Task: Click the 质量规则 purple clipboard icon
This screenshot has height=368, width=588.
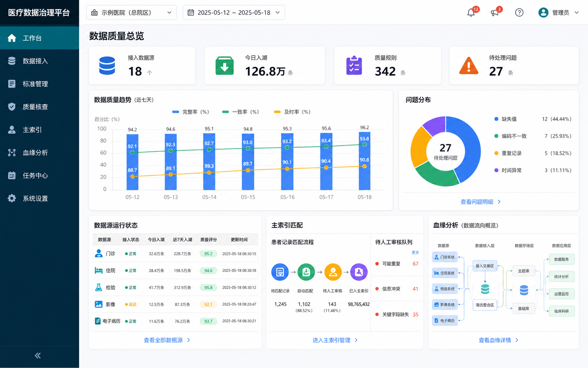Action: click(x=354, y=66)
